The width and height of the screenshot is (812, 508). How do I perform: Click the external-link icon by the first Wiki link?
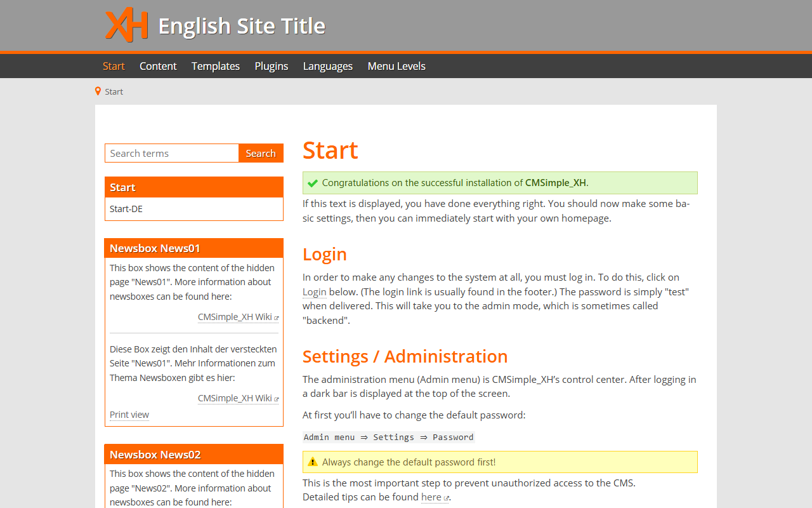coord(277,318)
